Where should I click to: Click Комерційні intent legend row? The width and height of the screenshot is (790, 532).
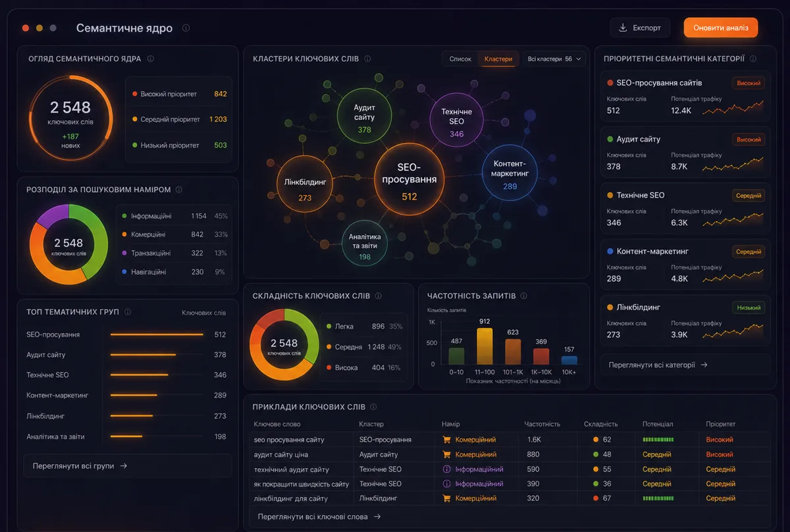[174, 234]
